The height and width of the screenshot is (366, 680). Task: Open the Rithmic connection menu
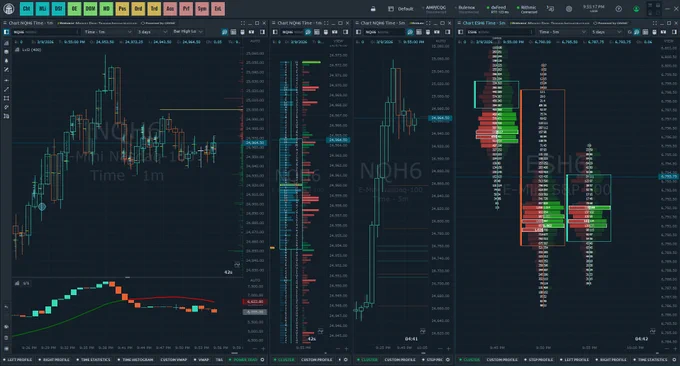(x=528, y=9)
